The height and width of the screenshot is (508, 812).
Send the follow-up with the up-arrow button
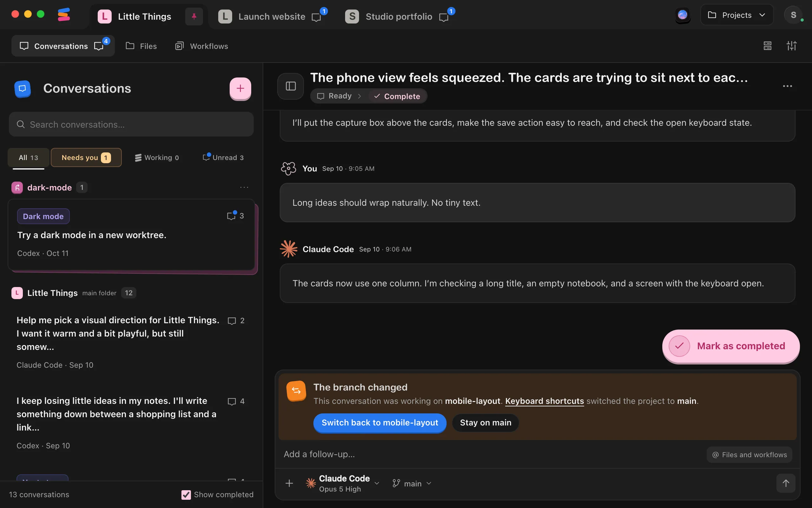(786, 484)
